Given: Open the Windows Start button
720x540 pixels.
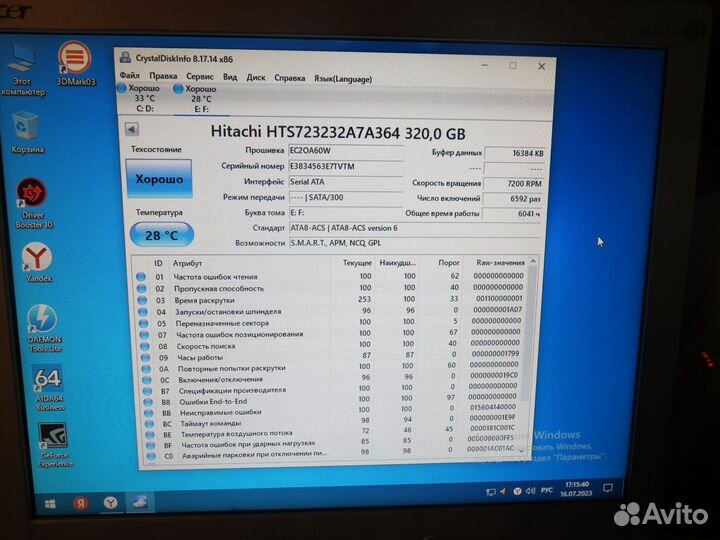Looking at the screenshot, I should [x=51, y=504].
